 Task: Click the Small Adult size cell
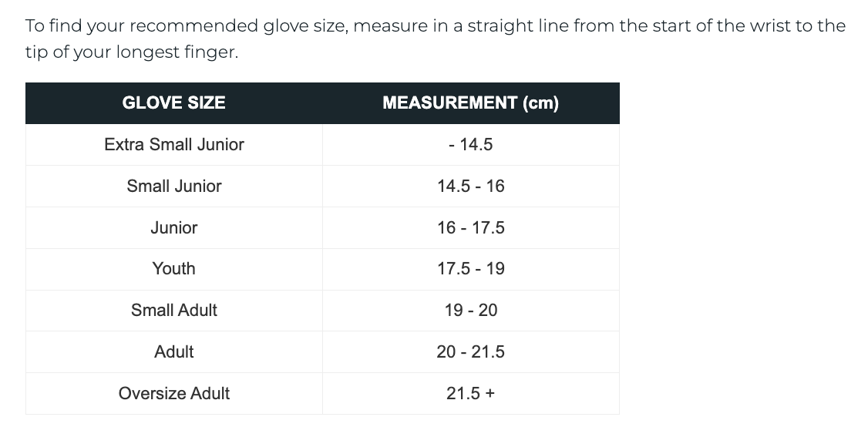(174, 311)
